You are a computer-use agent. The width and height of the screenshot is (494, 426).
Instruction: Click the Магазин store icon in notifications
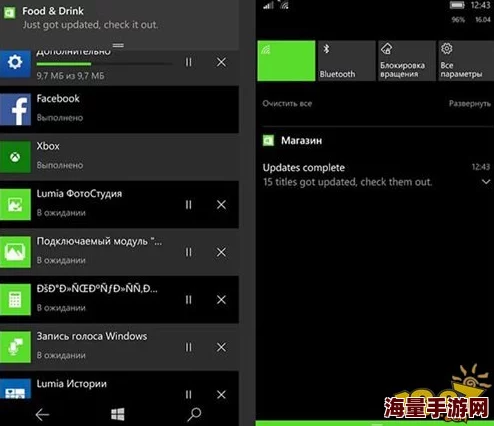coord(268,141)
